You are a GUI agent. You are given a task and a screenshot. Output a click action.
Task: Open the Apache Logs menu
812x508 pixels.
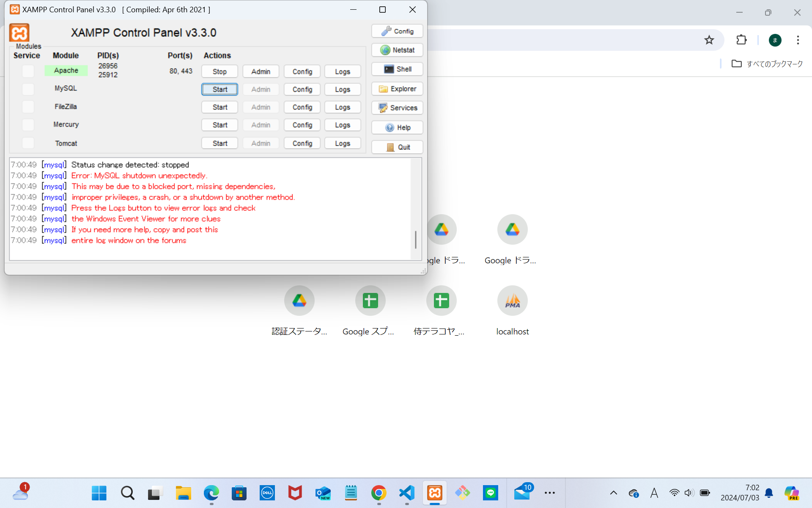coord(343,72)
